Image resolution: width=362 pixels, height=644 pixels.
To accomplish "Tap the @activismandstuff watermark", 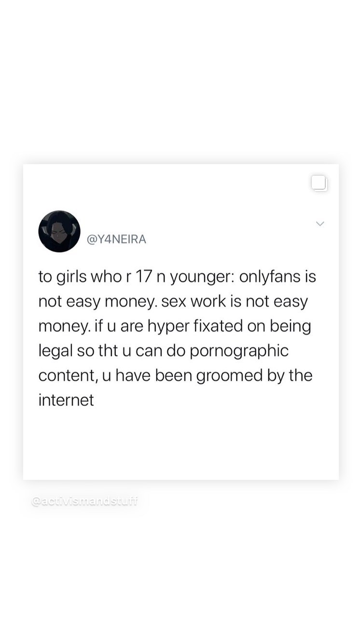I will pos(84,502).
